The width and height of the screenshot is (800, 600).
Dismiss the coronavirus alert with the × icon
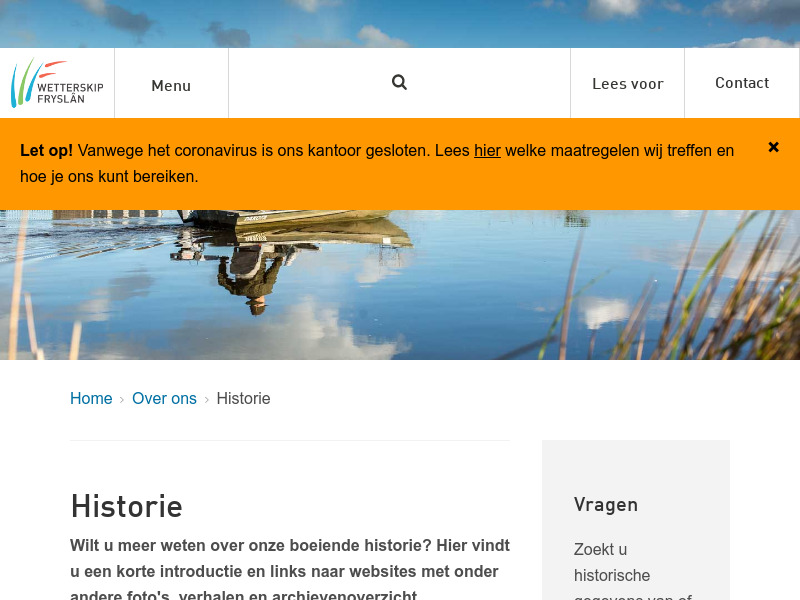click(773, 147)
